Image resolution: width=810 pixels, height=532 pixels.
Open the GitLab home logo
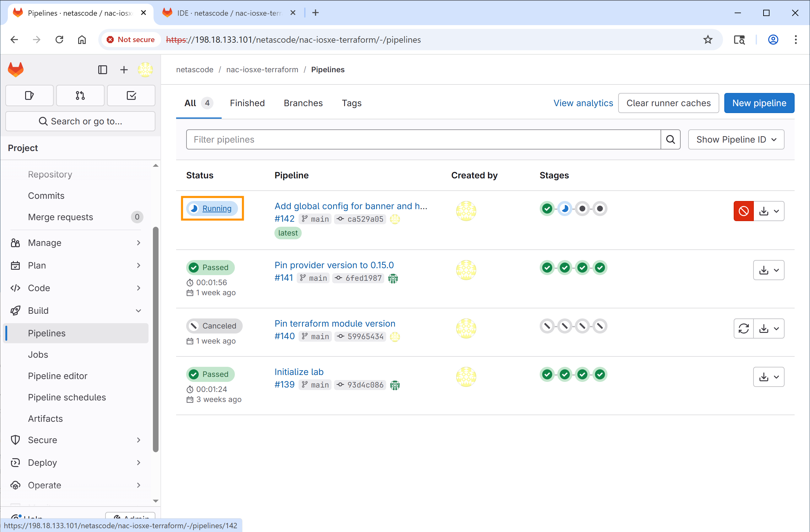16,69
